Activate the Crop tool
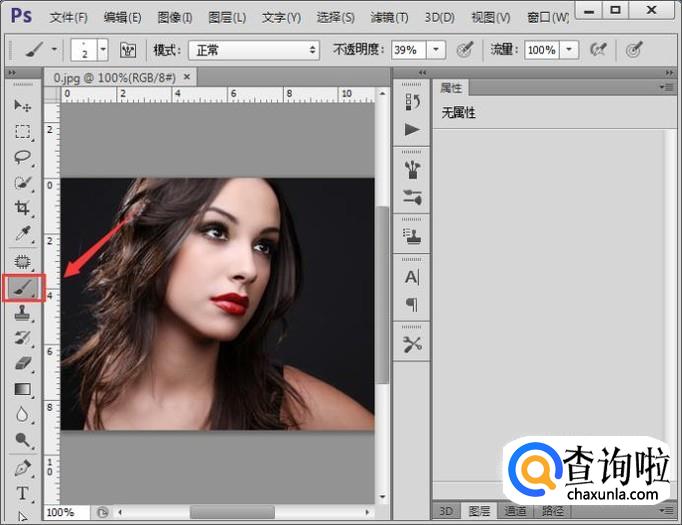The image size is (682, 525). coord(23,208)
